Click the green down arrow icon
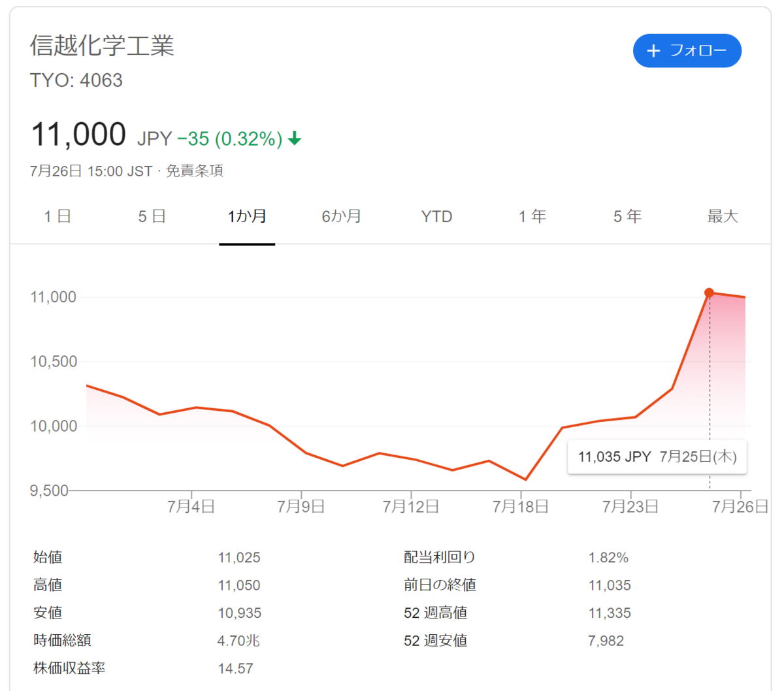 click(x=295, y=138)
